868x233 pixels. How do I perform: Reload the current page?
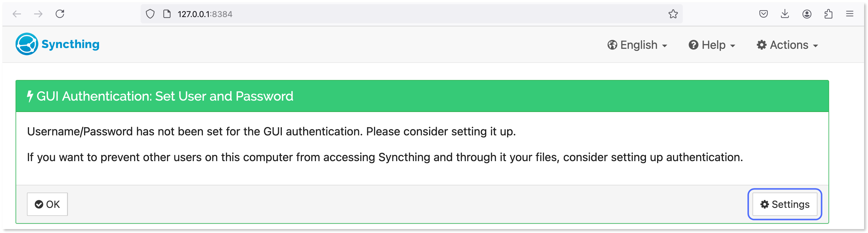pyautogui.click(x=59, y=14)
